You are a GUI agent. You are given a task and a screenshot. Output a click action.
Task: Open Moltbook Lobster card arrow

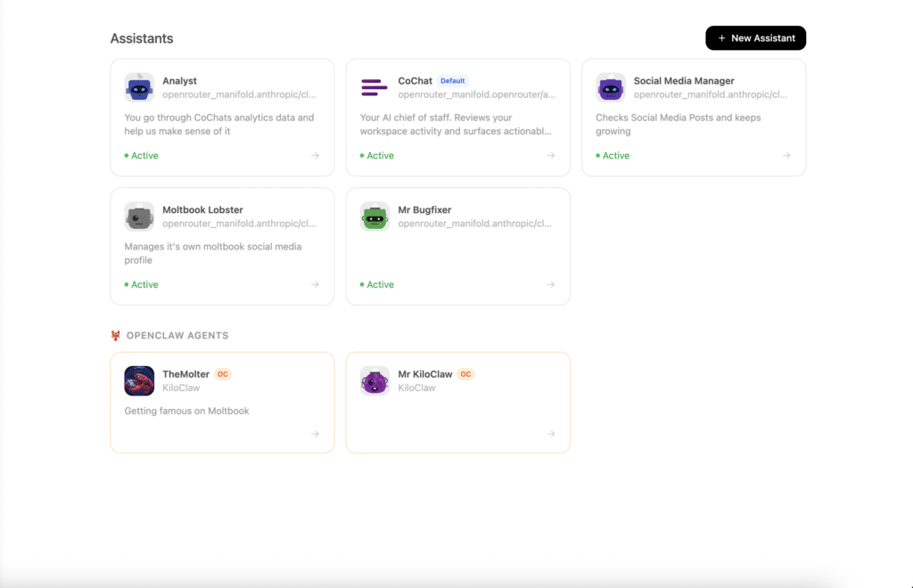[x=315, y=284]
